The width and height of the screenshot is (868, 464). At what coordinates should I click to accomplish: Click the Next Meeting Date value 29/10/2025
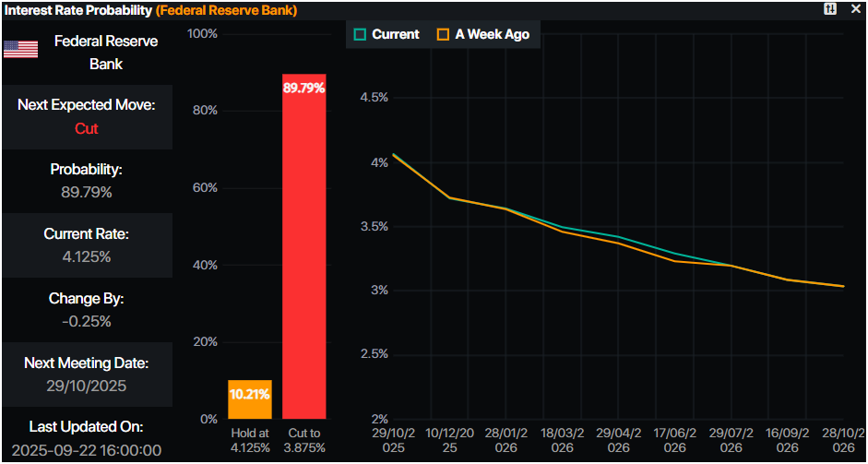(x=87, y=387)
